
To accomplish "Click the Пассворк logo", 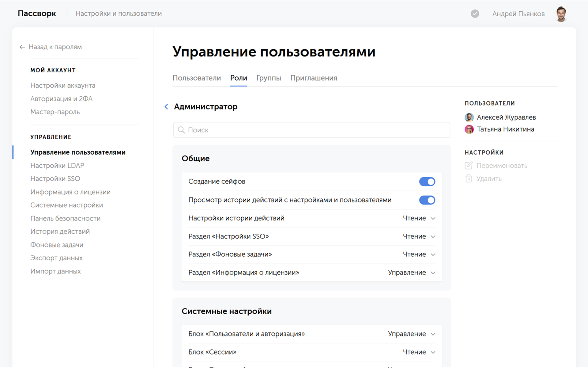I will (37, 13).
